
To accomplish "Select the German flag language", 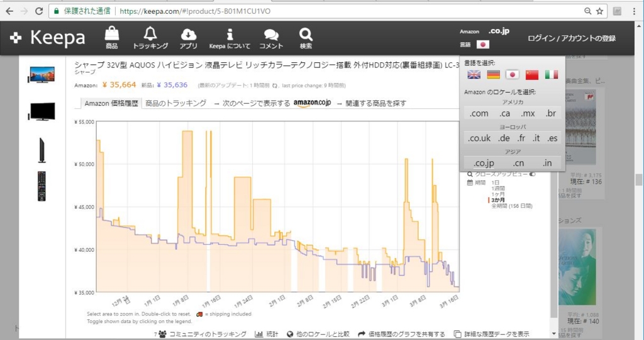I will pos(493,74).
